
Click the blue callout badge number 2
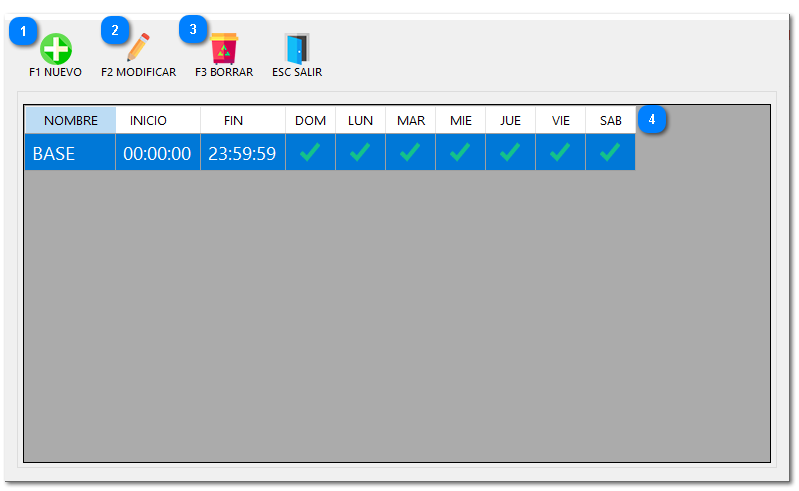tap(114, 31)
